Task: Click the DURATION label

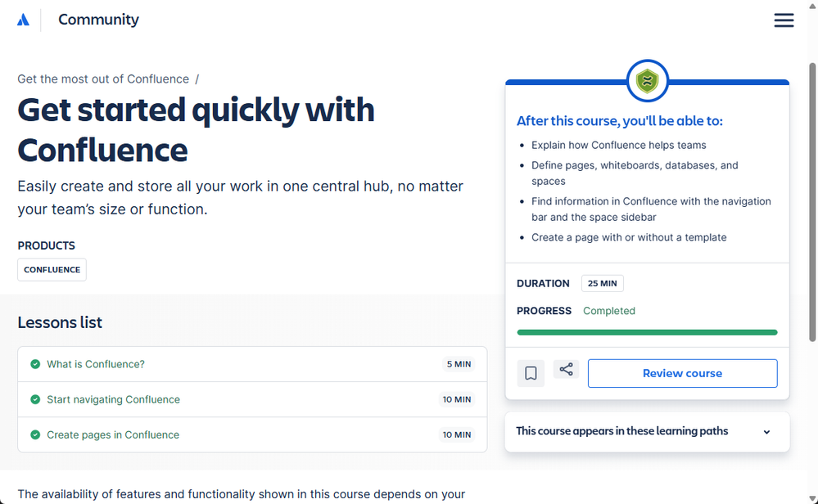Action: click(x=543, y=284)
